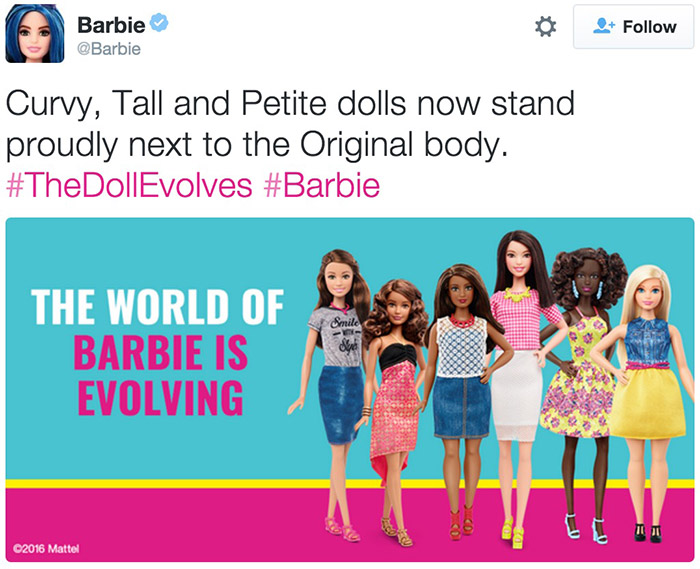Click the white THE WORLD OF headline
Viewport: 700px width, 569px height.
pos(157,307)
